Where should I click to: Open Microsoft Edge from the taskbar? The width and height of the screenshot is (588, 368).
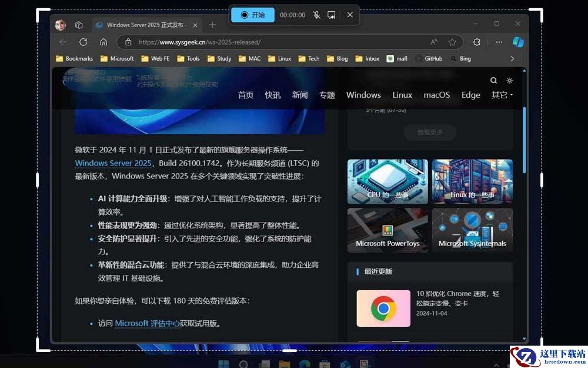(304, 364)
